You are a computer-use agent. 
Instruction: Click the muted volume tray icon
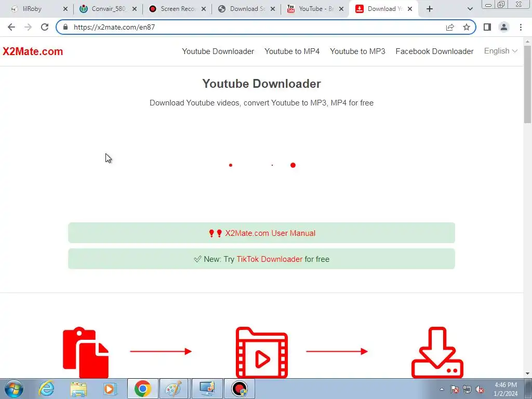[480, 390]
